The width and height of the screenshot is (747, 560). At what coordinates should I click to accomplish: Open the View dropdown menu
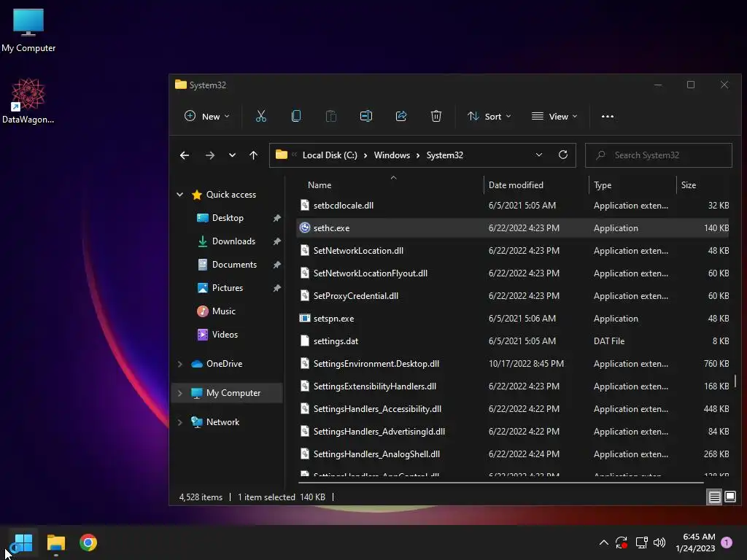(554, 116)
